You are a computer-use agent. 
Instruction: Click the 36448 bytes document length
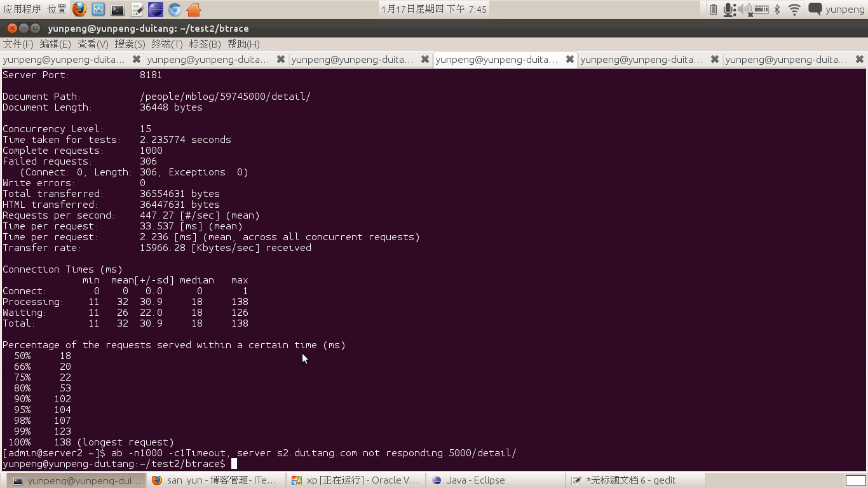(x=171, y=107)
